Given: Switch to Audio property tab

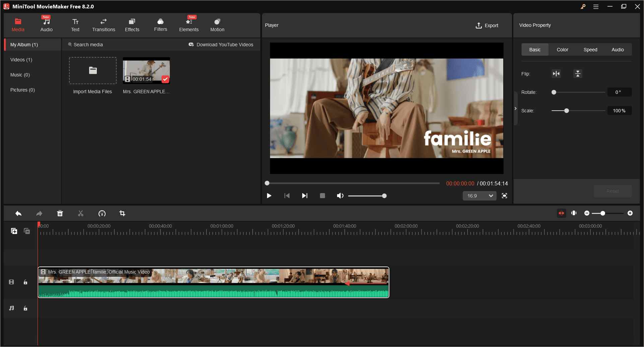Looking at the screenshot, I should [x=618, y=50].
